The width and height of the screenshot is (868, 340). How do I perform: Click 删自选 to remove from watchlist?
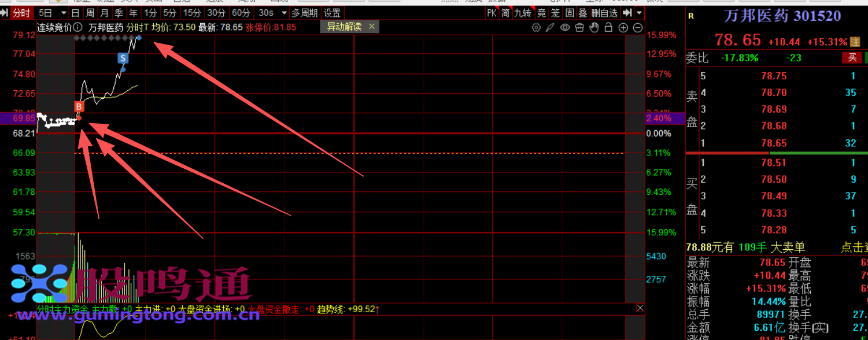coord(604,13)
